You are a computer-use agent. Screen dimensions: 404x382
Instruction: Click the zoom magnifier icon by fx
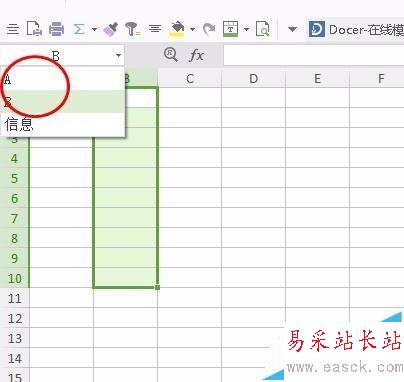[x=171, y=55]
